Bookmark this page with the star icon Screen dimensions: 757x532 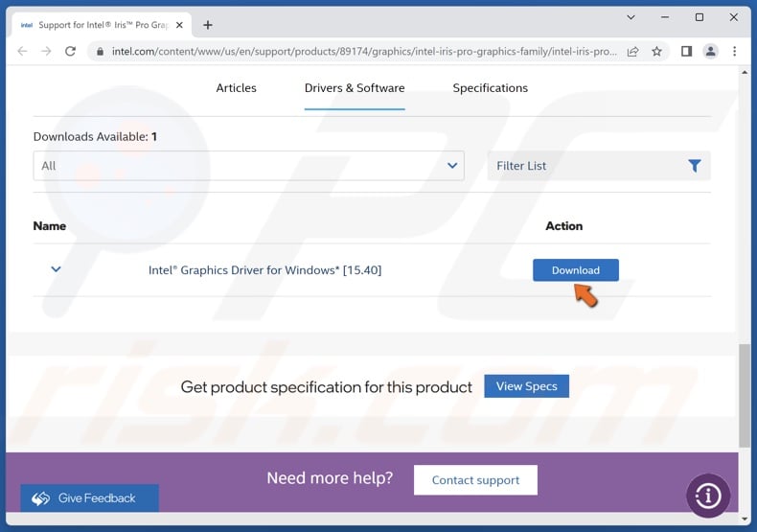pyautogui.click(x=656, y=51)
